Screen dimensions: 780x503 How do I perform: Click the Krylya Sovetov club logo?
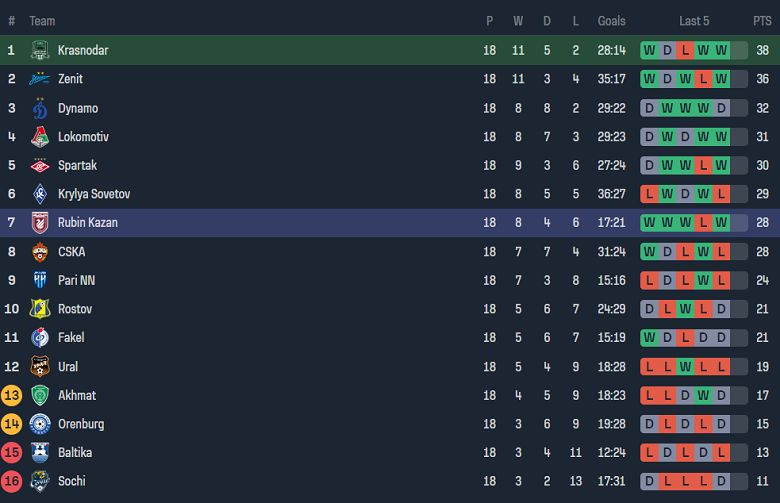pos(40,194)
